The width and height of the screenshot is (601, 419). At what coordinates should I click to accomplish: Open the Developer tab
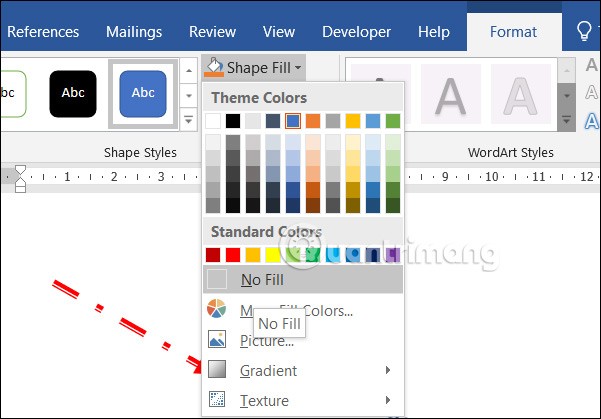357,32
